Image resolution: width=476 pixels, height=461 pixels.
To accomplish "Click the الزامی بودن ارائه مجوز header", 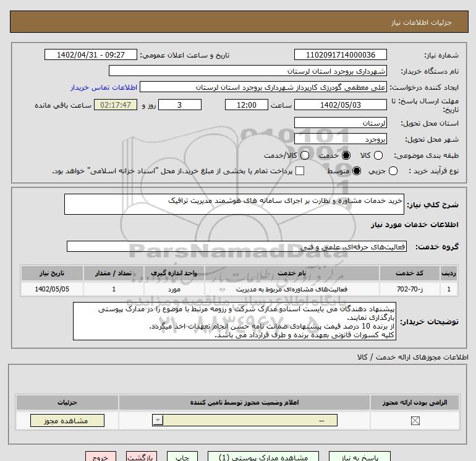I will coord(415,402).
